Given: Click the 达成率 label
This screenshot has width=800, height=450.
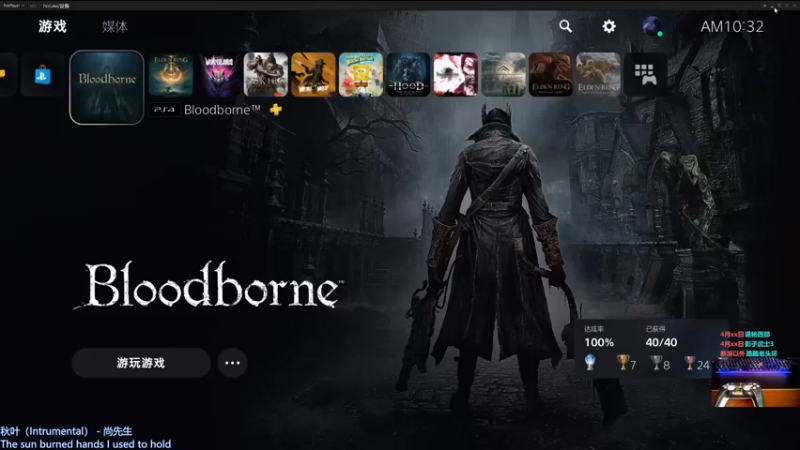Looking at the screenshot, I should click(593, 329).
